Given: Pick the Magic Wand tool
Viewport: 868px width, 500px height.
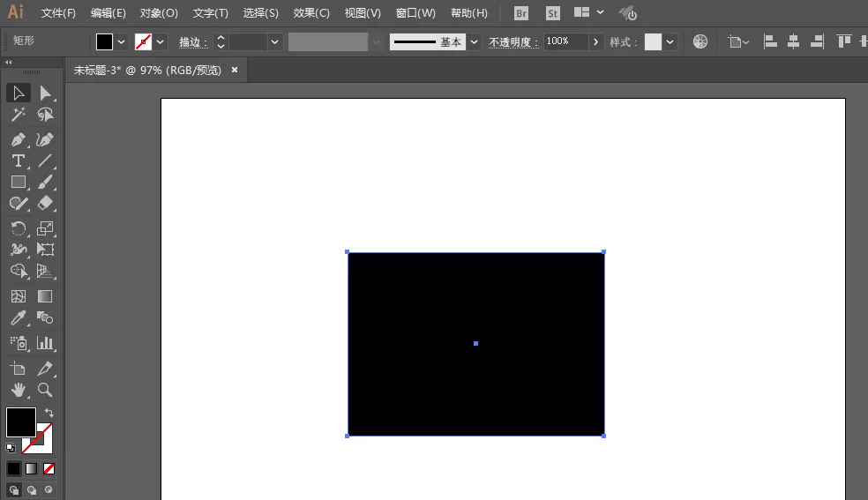Looking at the screenshot, I should coord(19,115).
